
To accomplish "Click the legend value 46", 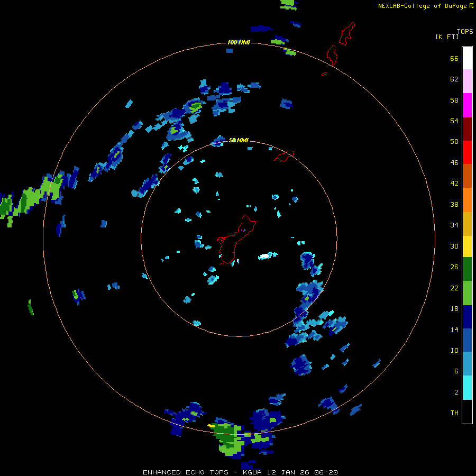I will click(x=454, y=163).
